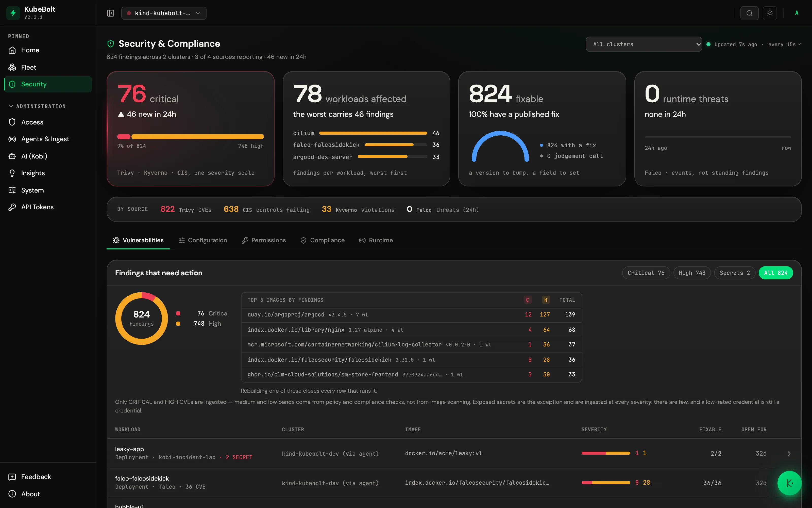
Task: Click the index.docker.io/library/nginx image row
Action: 411,330
